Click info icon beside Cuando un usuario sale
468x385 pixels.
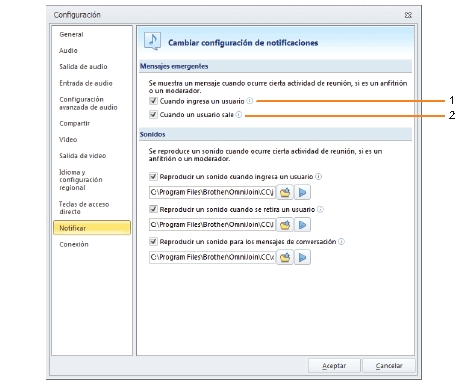point(239,115)
